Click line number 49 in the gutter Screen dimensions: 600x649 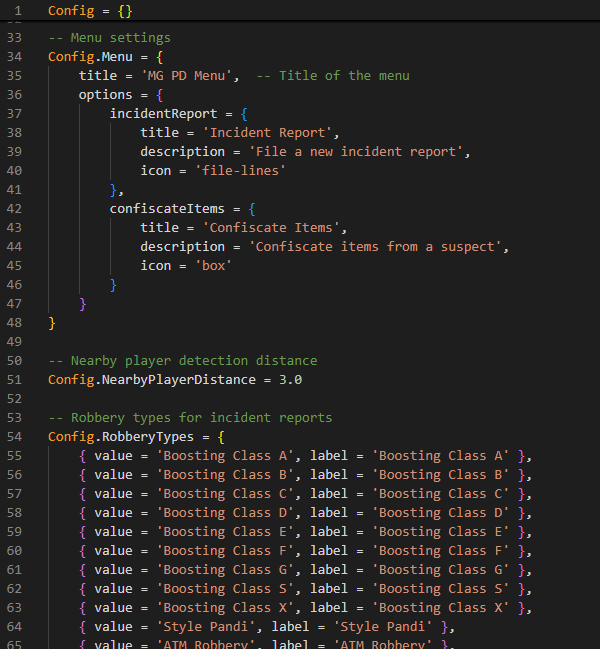(x=14, y=342)
